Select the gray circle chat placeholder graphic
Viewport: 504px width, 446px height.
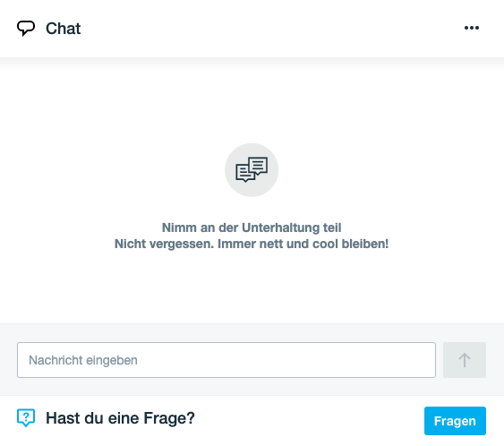pos(252,170)
